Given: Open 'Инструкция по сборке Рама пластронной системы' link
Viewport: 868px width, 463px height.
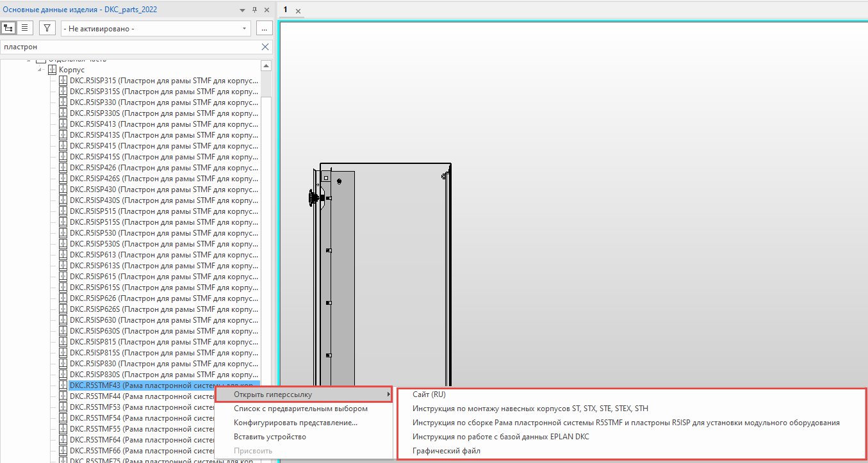Looking at the screenshot, I should pyautogui.click(x=626, y=423).
